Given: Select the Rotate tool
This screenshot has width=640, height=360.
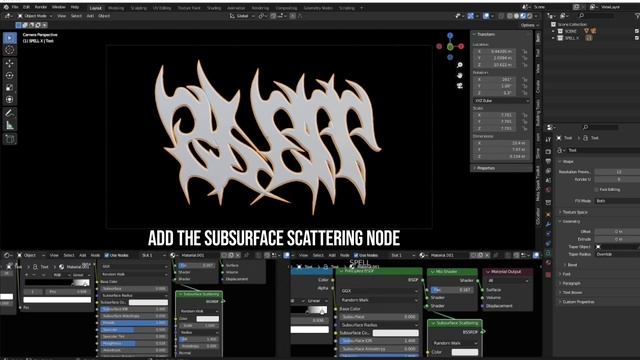Looking at the screenshot, I should pyautogui.click(x=10, y=76).
